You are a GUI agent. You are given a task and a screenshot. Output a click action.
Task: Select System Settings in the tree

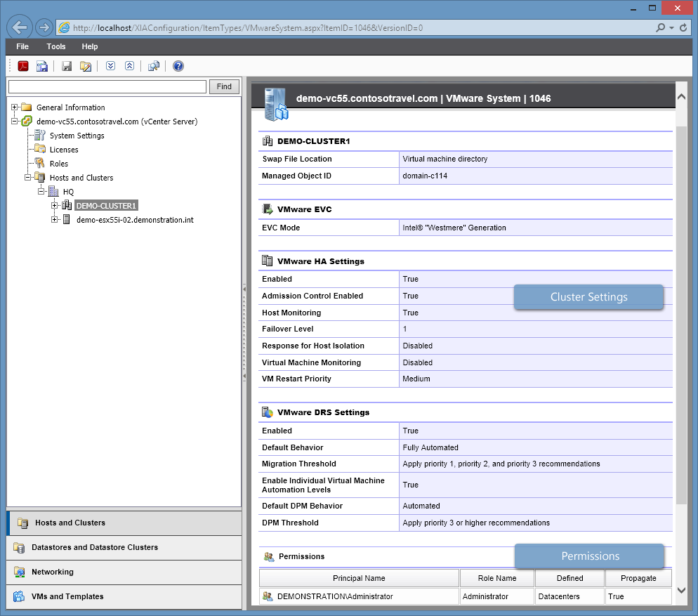coord(75,135)
